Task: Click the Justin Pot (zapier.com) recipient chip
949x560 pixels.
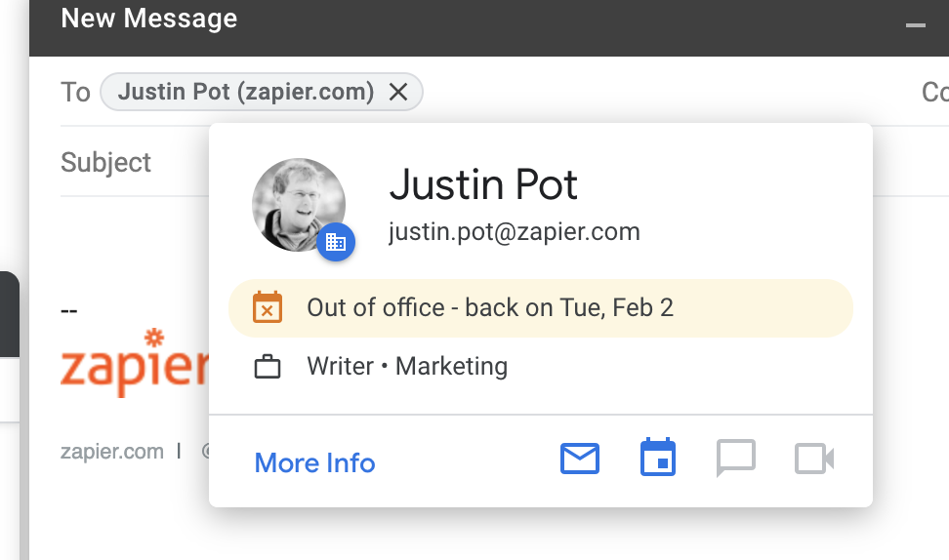Action: [245, 93]
